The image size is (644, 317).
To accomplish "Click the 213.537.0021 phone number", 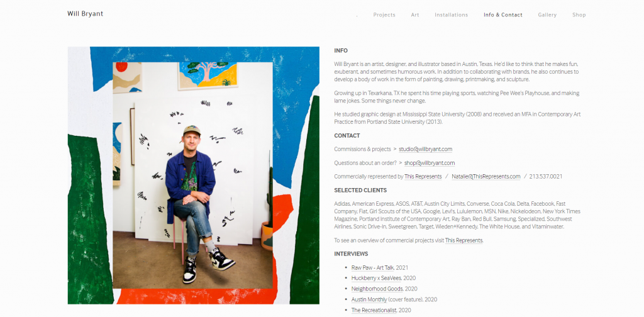I will click(x=546, y=177).
